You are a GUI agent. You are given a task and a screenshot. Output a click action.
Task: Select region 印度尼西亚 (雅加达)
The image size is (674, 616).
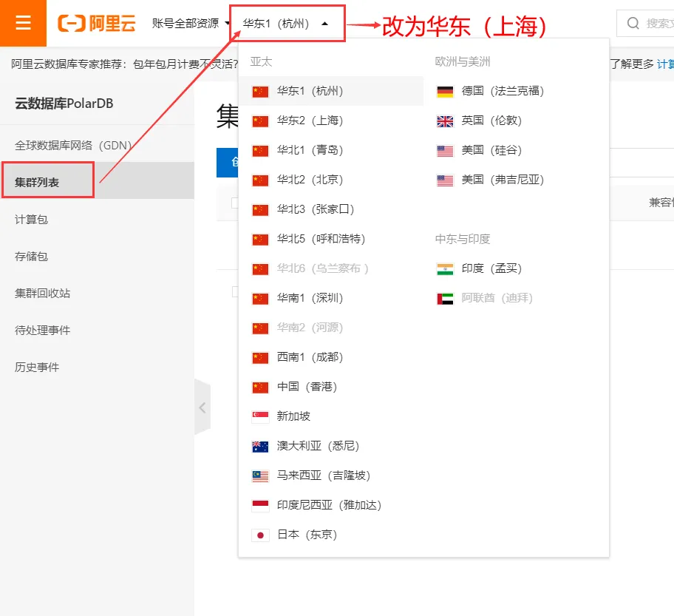pyautogui.click(x=331, y=505)
